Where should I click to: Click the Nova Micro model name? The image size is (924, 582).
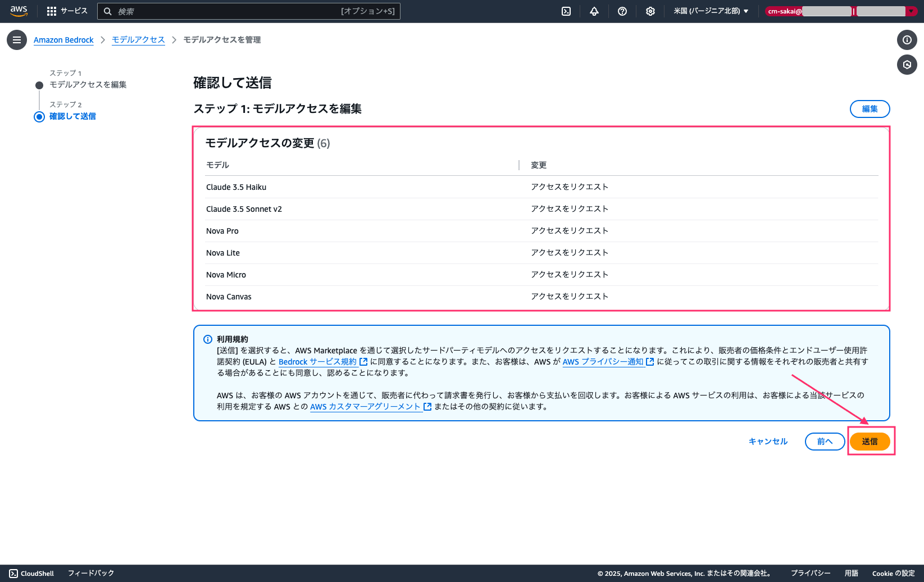(226, 275)
